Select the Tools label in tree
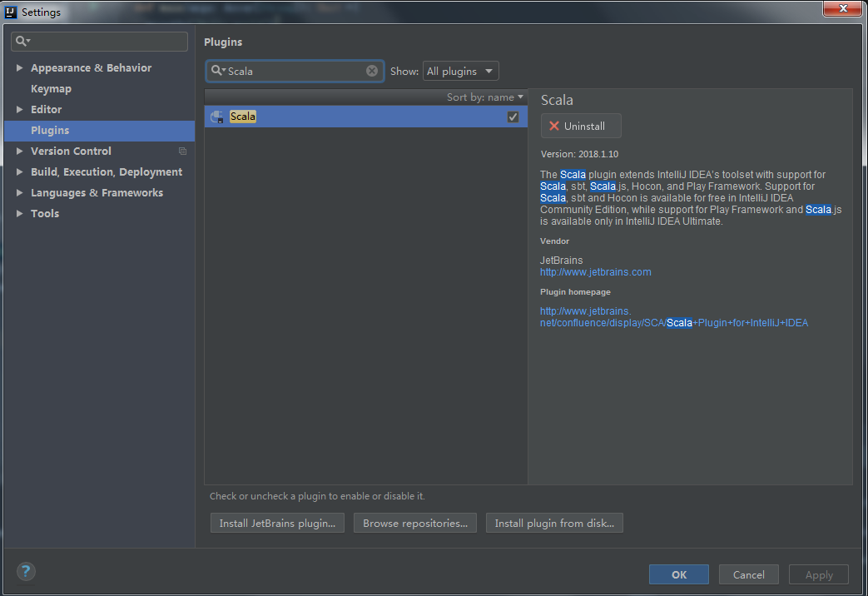The image size is (868, 596). 45,213
